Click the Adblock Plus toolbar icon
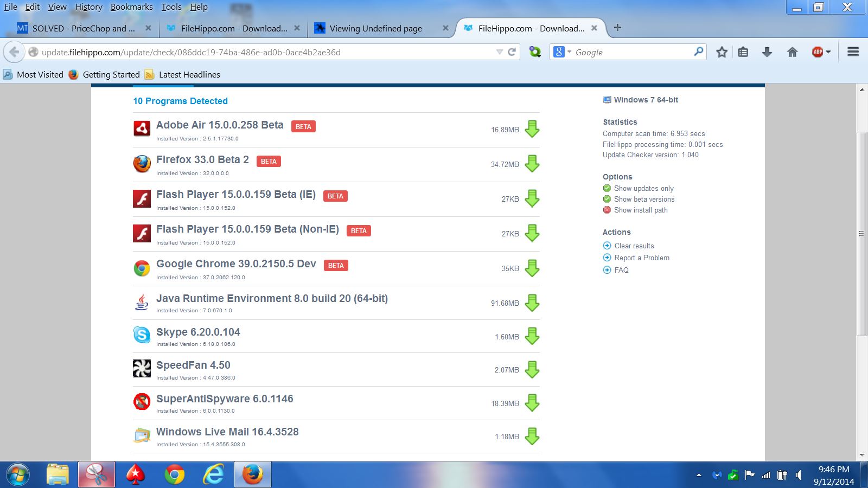Viewport: 868px width, 488px height. [818, 52]
